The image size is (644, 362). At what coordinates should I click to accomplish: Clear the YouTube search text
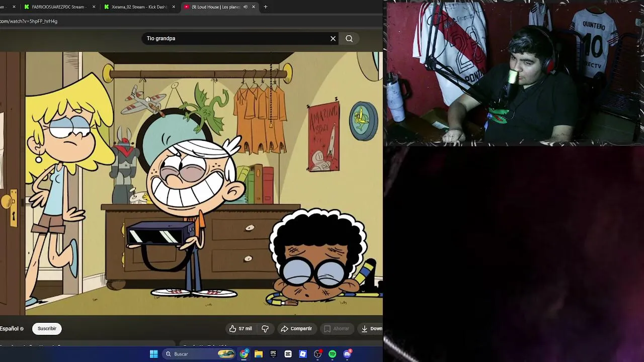[x=333, y=38]
